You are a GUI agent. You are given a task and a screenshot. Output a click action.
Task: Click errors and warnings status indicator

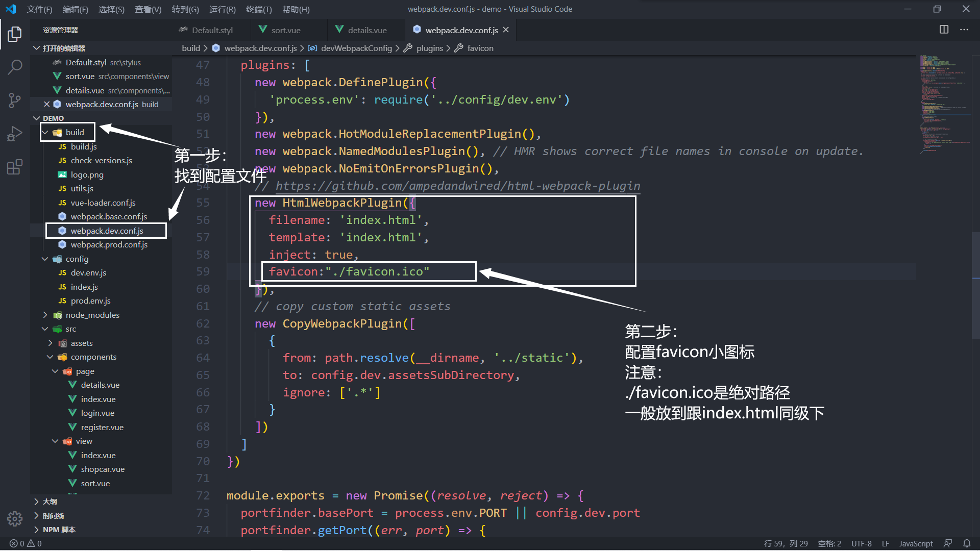[x=26, y=543]
